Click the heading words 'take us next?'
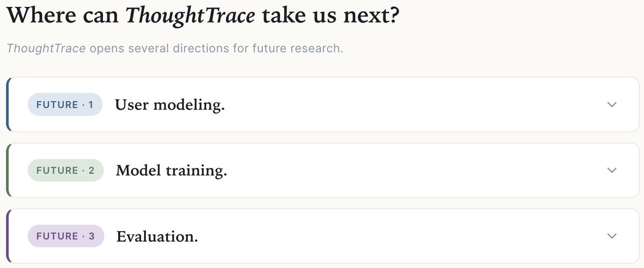This screenshot has width=644, height=268. tap(331, 16)
